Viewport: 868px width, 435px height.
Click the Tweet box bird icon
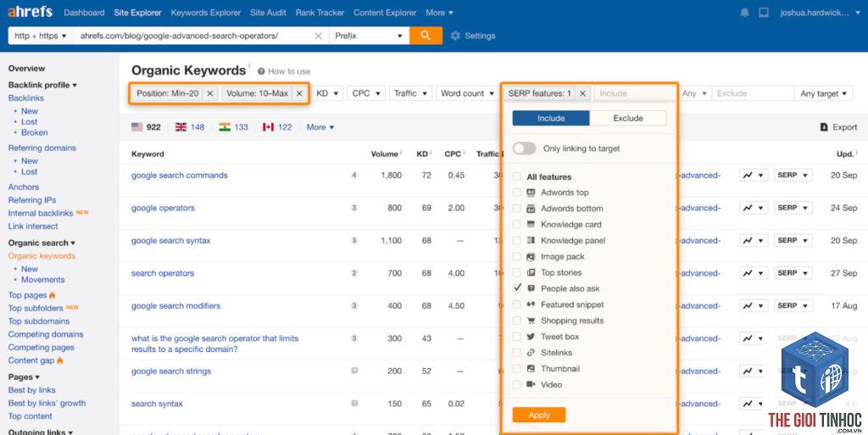point(531,337)
